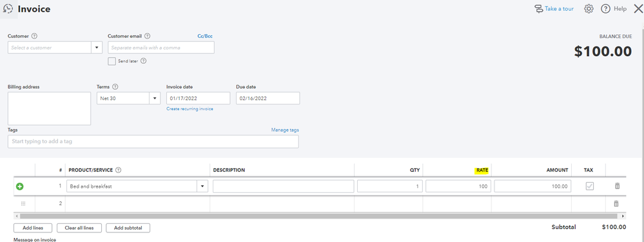
Task: Open recent transactions clock icon beside Invoice
Action: click(x=8, y=8)
